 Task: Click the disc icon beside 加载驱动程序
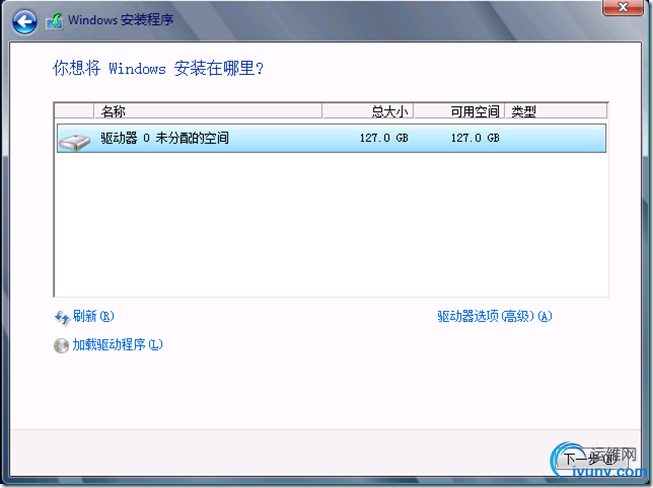61,346
